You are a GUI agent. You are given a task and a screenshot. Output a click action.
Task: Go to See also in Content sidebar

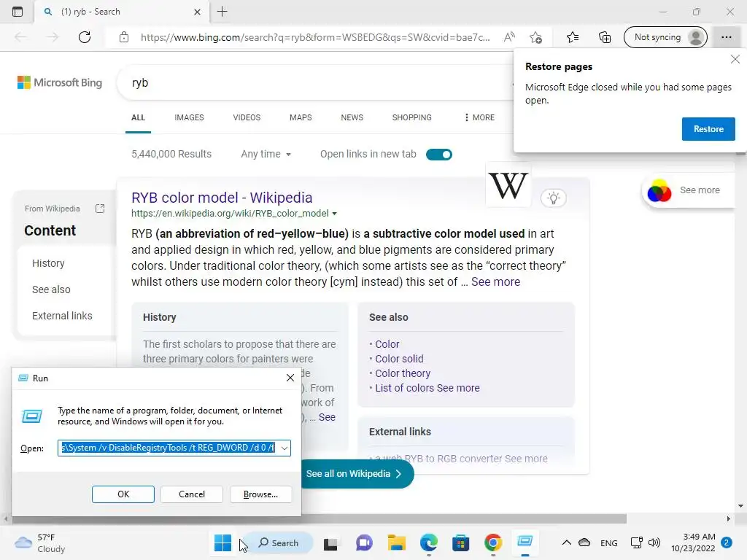(51, 289)
